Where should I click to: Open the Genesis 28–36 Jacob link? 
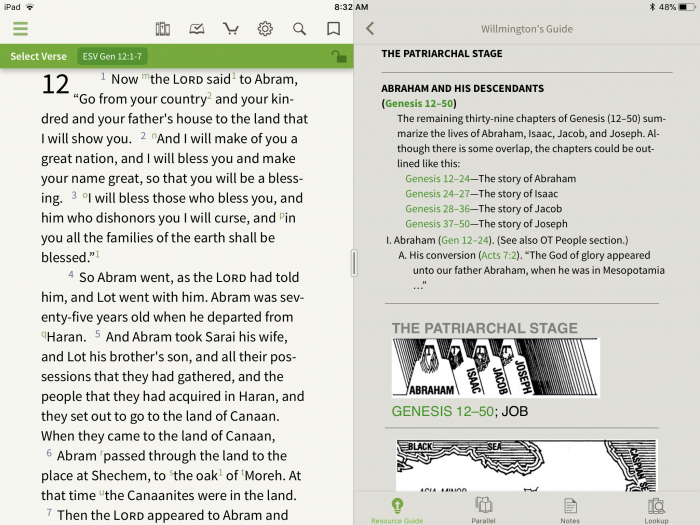point(437,209)
